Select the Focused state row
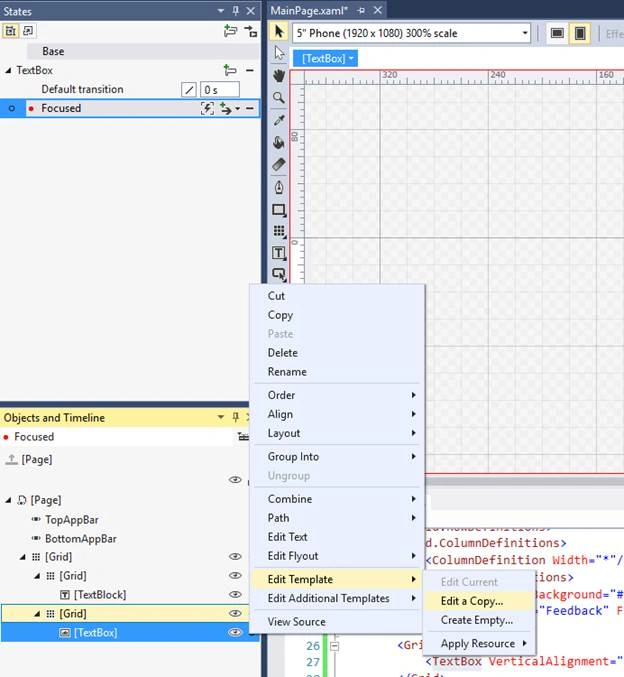The image size is (624, 677). tap(130, 108)
